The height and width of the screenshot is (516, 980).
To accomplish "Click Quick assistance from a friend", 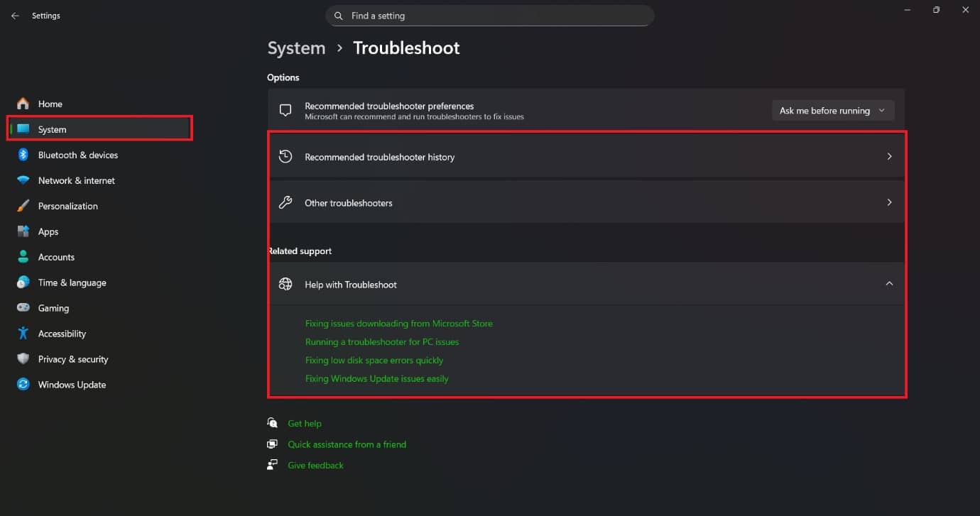I will pyautogui.click(x=347, y=444).
